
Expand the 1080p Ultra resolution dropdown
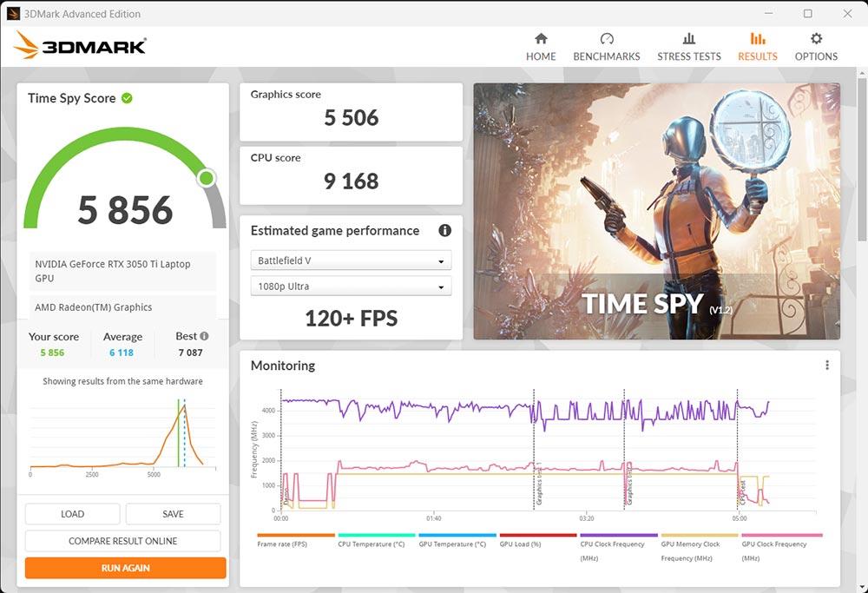(x=351, y=287)
